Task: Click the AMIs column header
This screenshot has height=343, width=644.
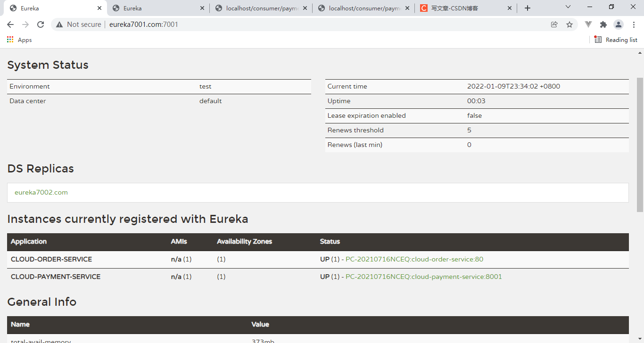Action: (x=179, y=241)
